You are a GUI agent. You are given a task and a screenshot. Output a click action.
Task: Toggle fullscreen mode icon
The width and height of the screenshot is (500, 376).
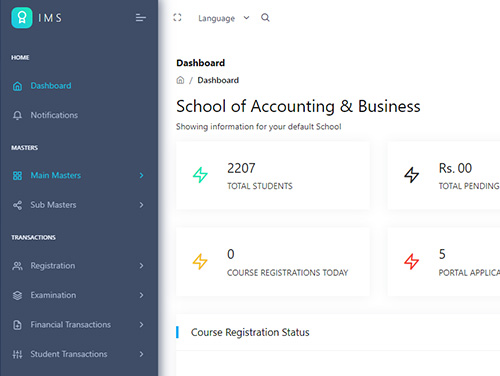point(177,18)
